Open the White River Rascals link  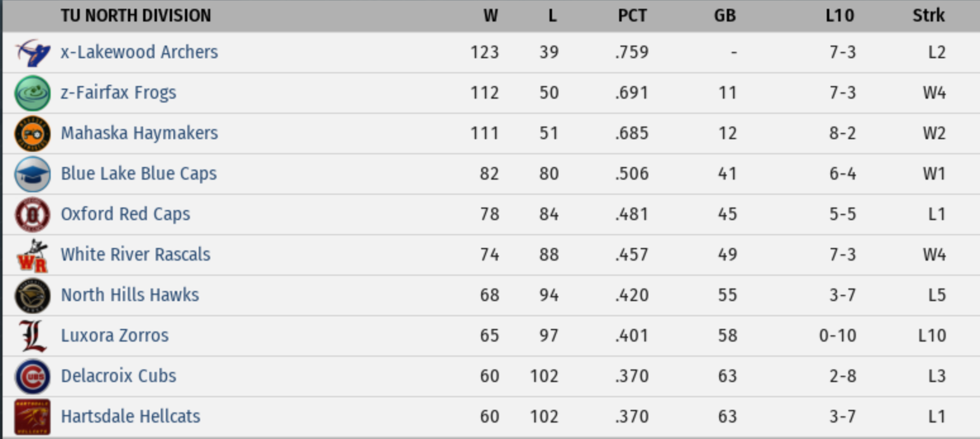tap(135, 254)
